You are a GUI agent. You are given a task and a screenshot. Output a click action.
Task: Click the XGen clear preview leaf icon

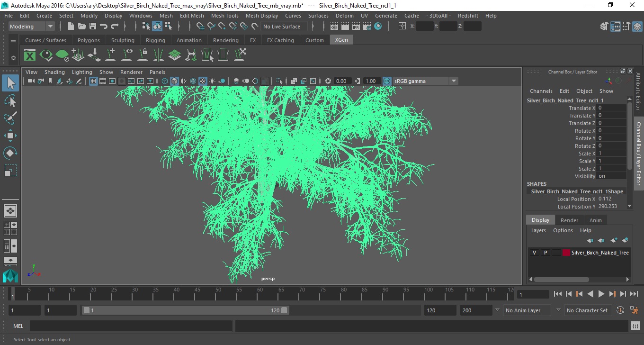pyautogui.click(x=62, y=55)
